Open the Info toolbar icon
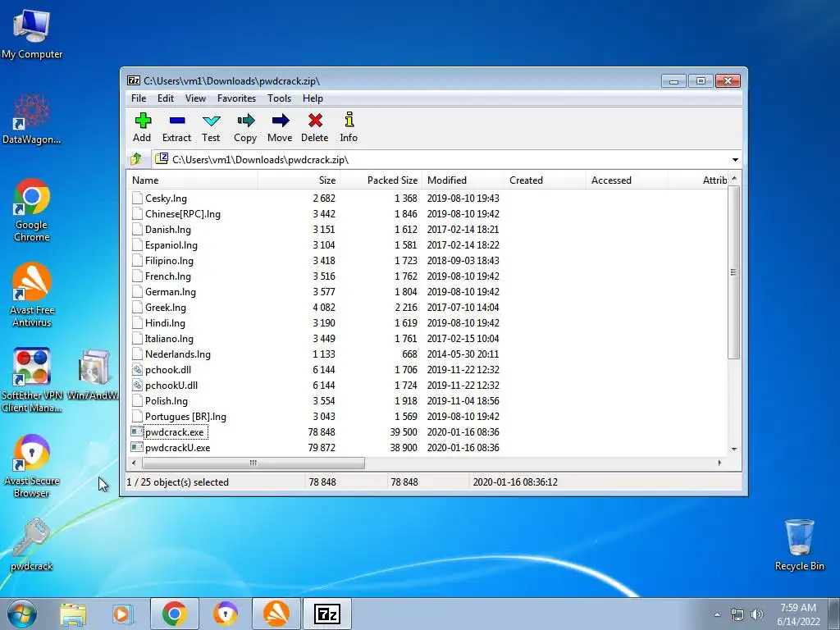 (349, 120)
